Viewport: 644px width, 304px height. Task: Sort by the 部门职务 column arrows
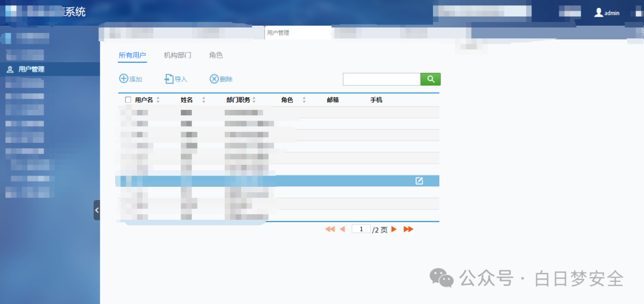(254, 100)
